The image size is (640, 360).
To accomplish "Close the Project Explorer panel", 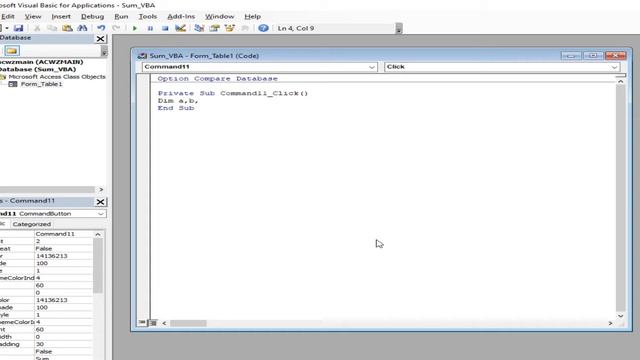I will click(100, 39).
